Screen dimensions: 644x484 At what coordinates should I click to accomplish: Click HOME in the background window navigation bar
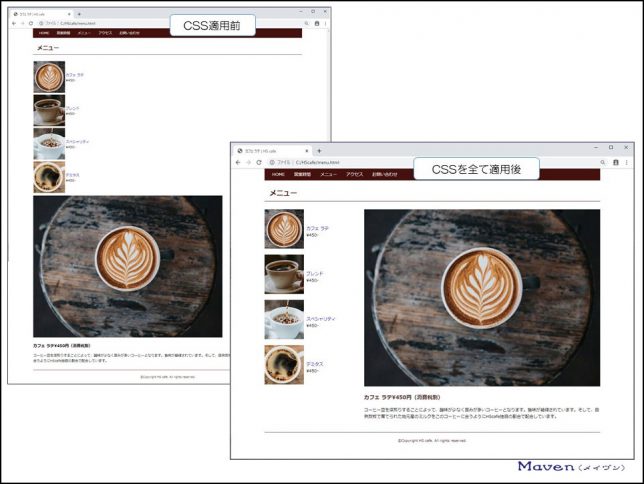pyautogui.click(x=44, y=33)
